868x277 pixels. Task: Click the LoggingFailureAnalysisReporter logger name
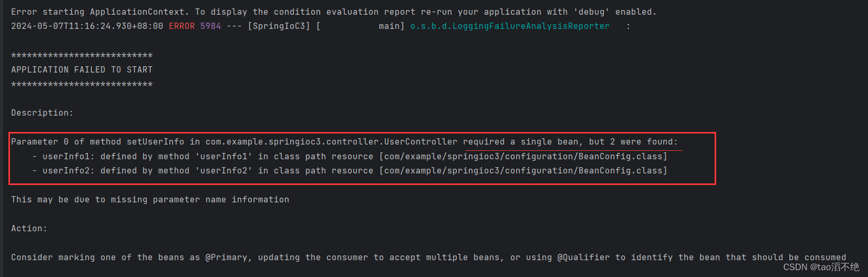click(510, 26)
